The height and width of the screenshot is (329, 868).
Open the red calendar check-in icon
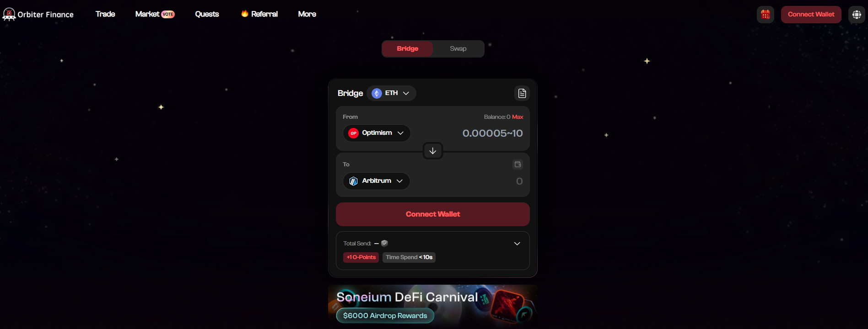766,15
